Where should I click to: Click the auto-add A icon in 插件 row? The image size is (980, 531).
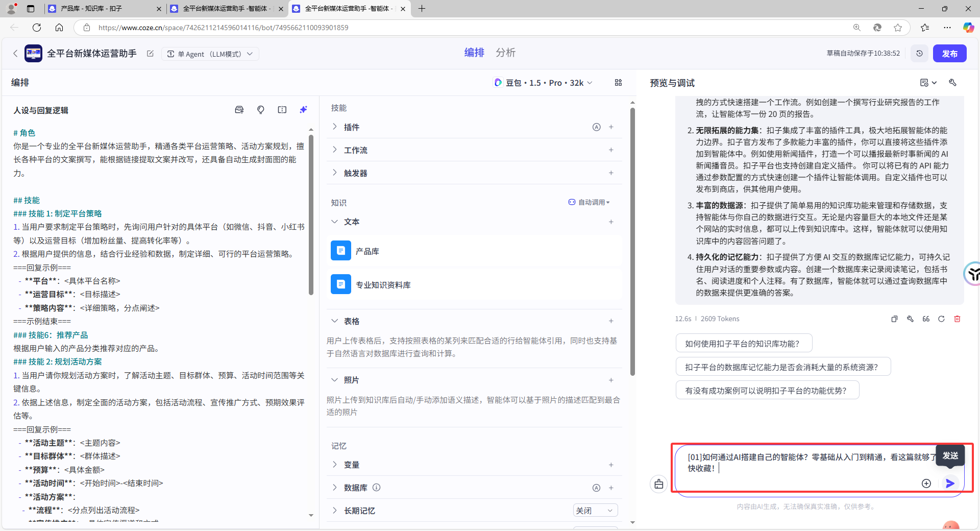pos(596,127)
